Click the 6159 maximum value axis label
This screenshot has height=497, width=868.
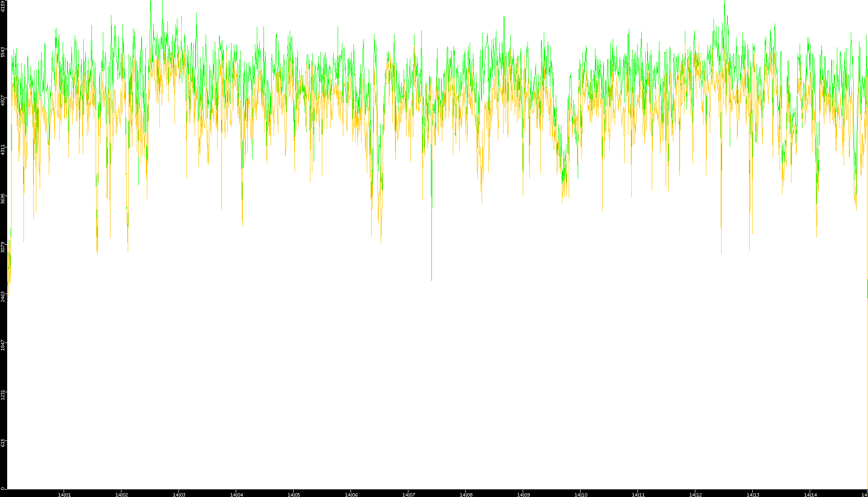pyautogui.click(x=3, y=6)
